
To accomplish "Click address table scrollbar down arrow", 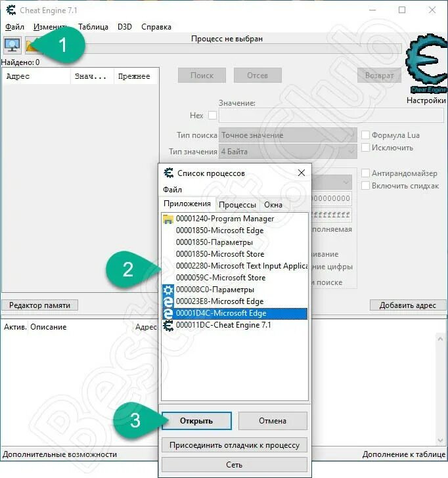I will (440, 440).
